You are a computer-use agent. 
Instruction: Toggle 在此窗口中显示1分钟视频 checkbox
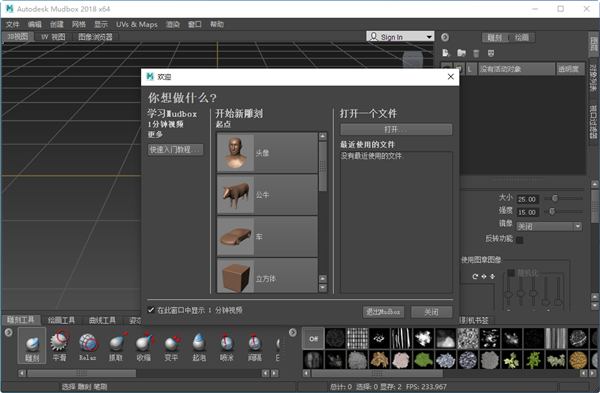[x=151, y=310]
